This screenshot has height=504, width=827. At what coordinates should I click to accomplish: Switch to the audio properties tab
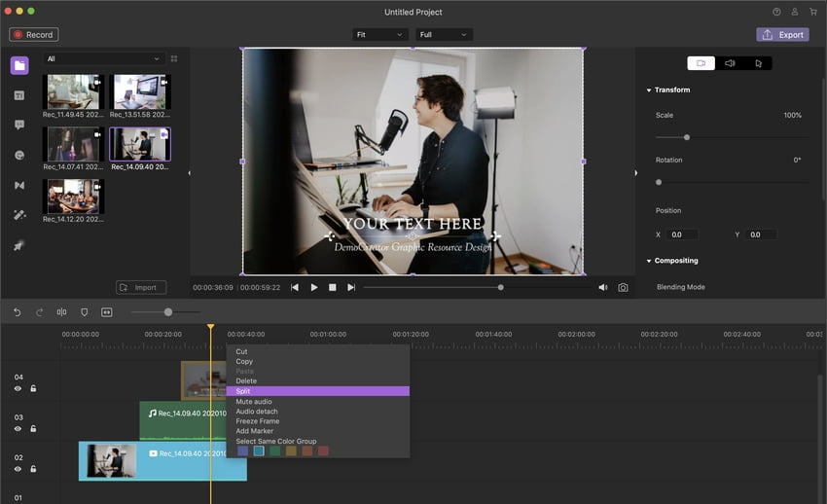[730, 63]
